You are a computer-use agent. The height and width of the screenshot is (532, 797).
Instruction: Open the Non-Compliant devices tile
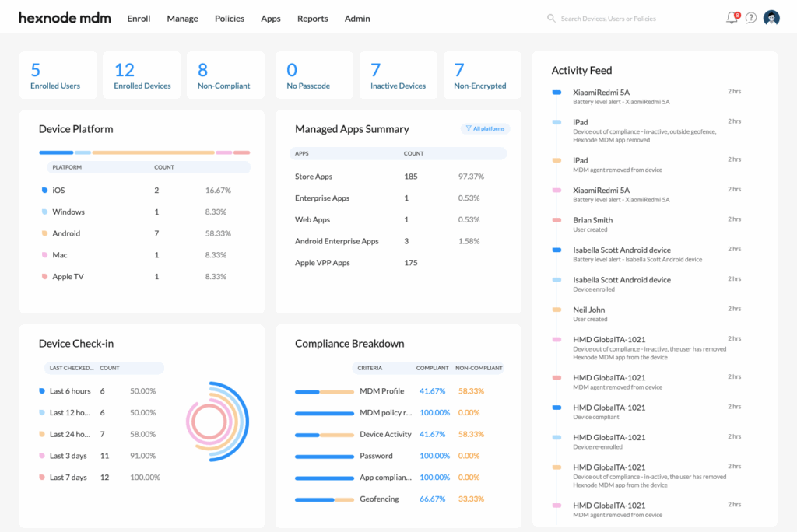point(223,76)
